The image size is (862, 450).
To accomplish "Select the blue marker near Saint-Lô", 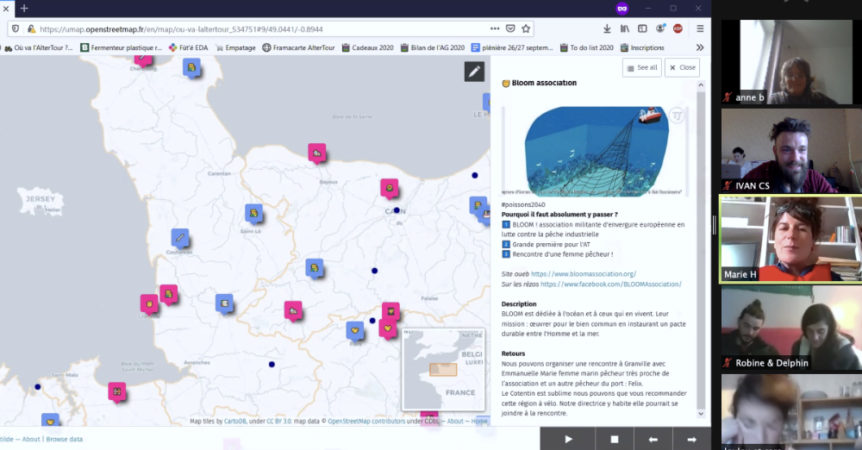I will pyautogui.click(x=253, y=213).
